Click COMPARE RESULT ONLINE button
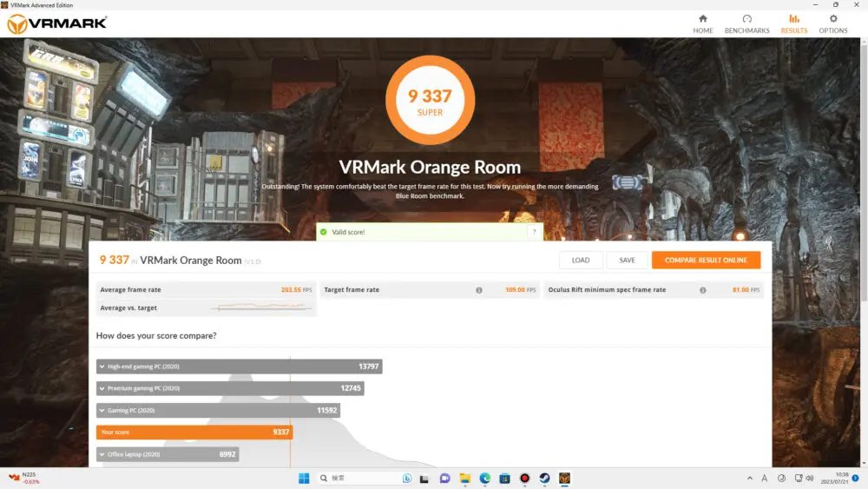The height and width of the screenshot is (489, 868). click(706, 260)
